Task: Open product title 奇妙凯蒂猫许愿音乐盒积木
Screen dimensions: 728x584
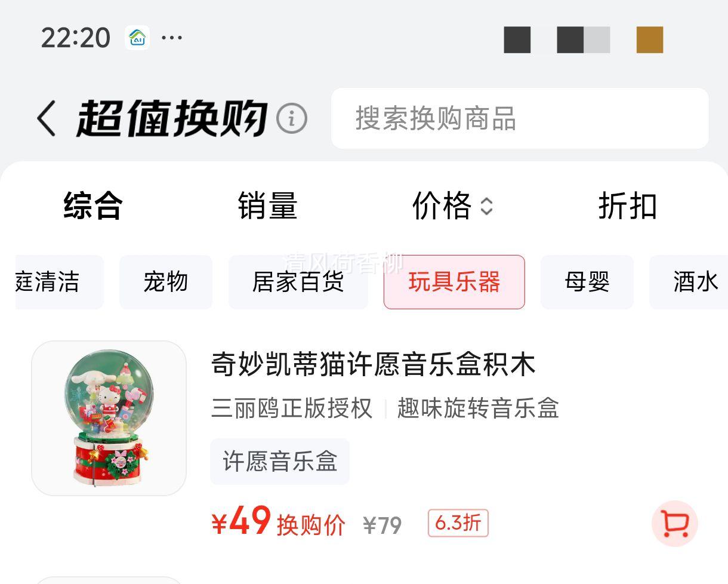Action: [x=374, y=364]
